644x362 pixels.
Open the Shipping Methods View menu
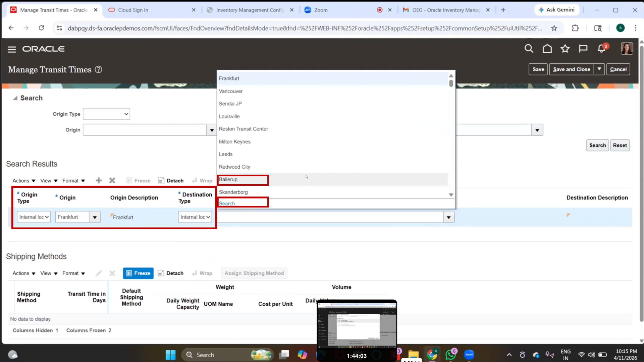coord(49,273)
